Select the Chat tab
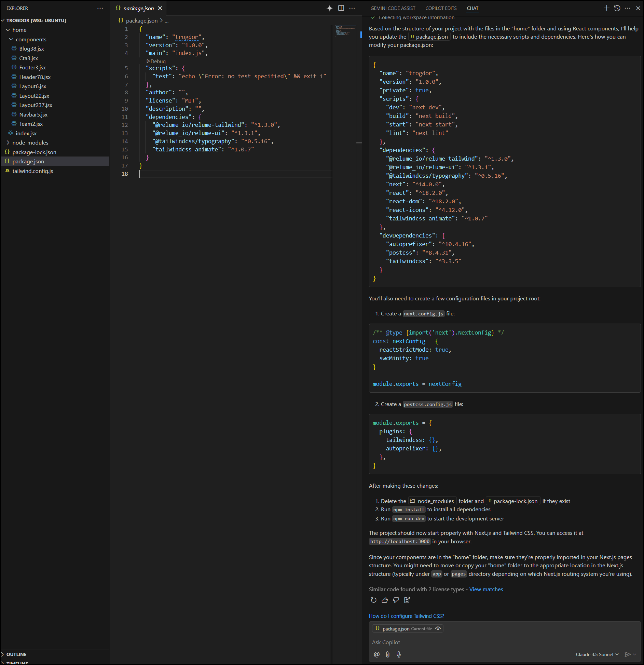Screen dimensions: 644x665 click(472, 8)
